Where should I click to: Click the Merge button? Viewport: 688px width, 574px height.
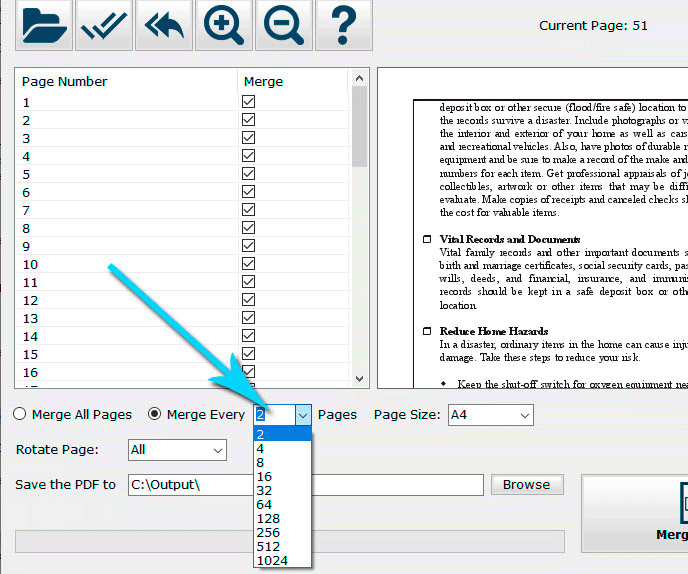coord(635,513)
